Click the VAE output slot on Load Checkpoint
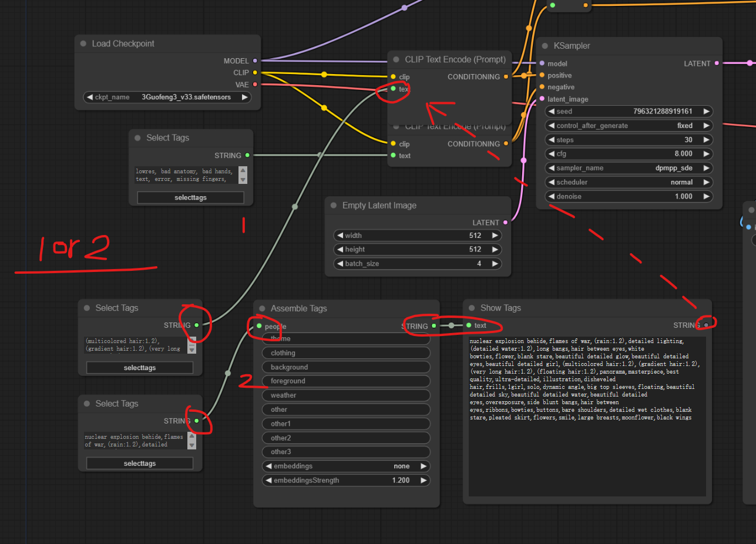Screen dimensions: 756x544 254,85
